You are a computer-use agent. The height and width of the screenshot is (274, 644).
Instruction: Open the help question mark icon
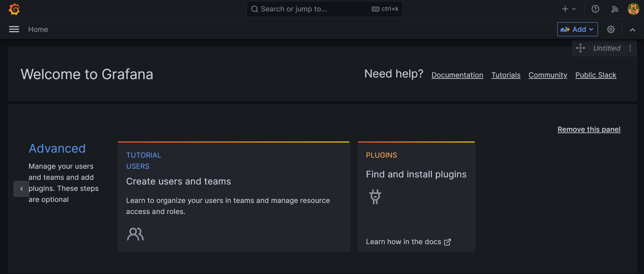tap(595, 9)
